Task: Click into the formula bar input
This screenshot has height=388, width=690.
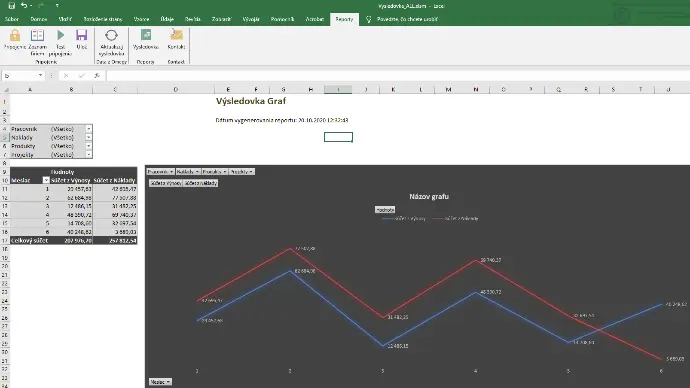Action: pyautogui.click(x=396, y=76)
